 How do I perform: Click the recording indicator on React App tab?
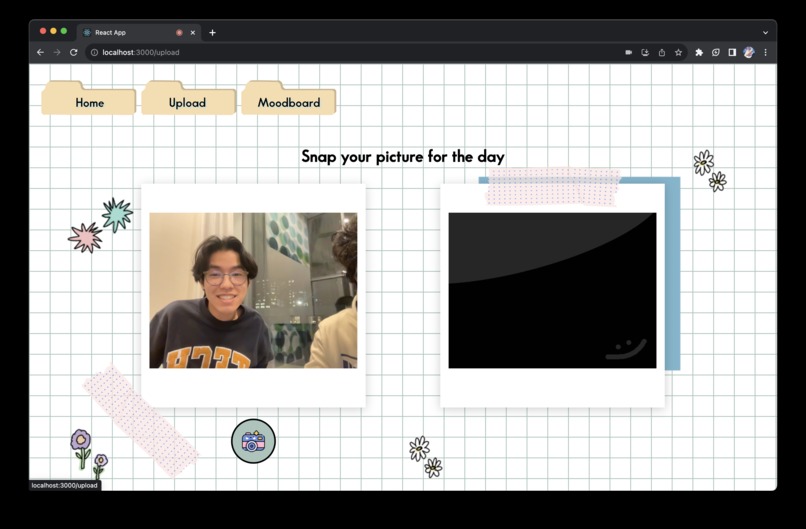(179, 32)
